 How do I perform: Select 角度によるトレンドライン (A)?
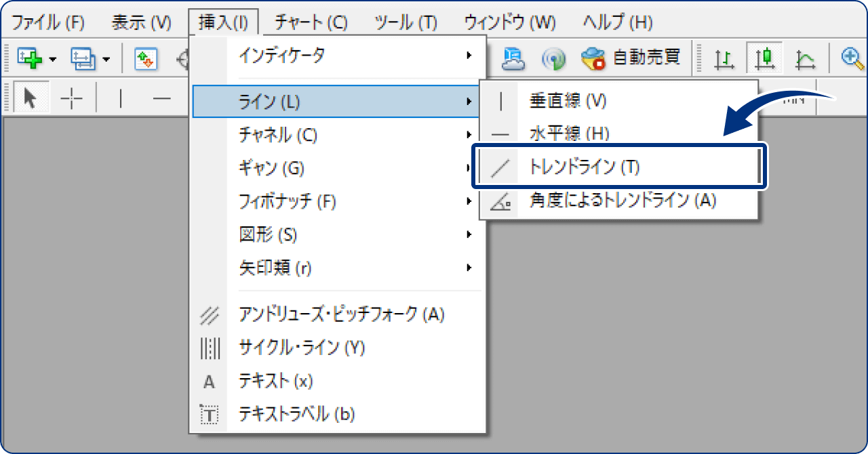(x=610, y=201)
